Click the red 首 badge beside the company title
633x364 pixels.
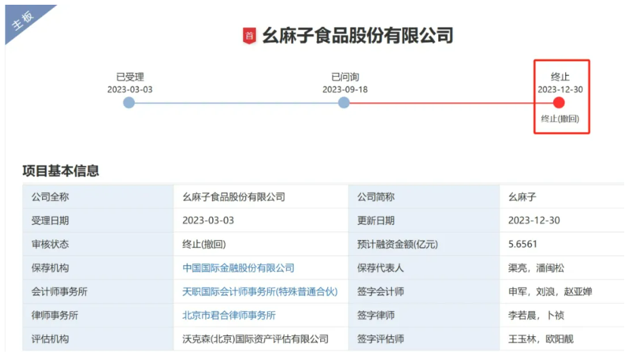click(250, 36)
